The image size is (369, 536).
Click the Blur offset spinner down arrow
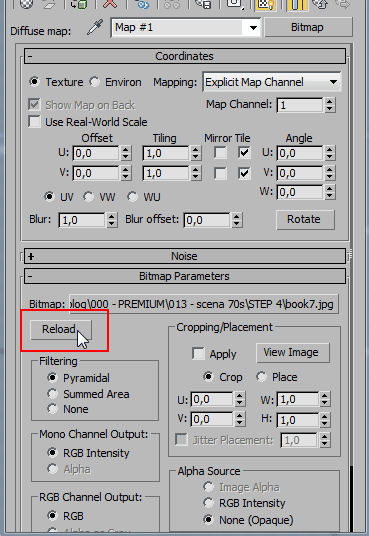(x=237, y=224)
